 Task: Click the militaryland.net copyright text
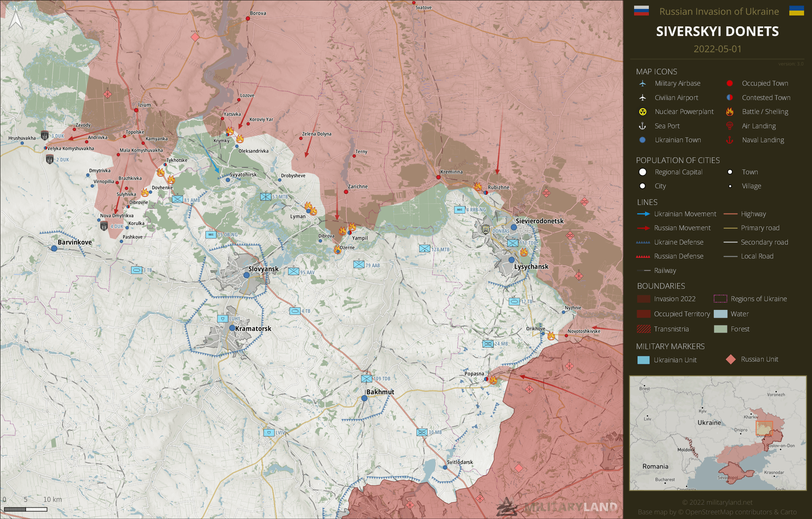pos(717,502)
